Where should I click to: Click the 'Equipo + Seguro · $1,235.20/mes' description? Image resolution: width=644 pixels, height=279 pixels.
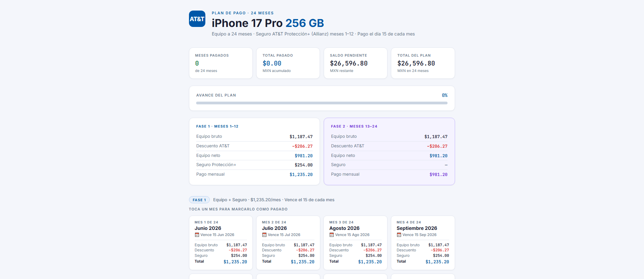pos(274,200)
